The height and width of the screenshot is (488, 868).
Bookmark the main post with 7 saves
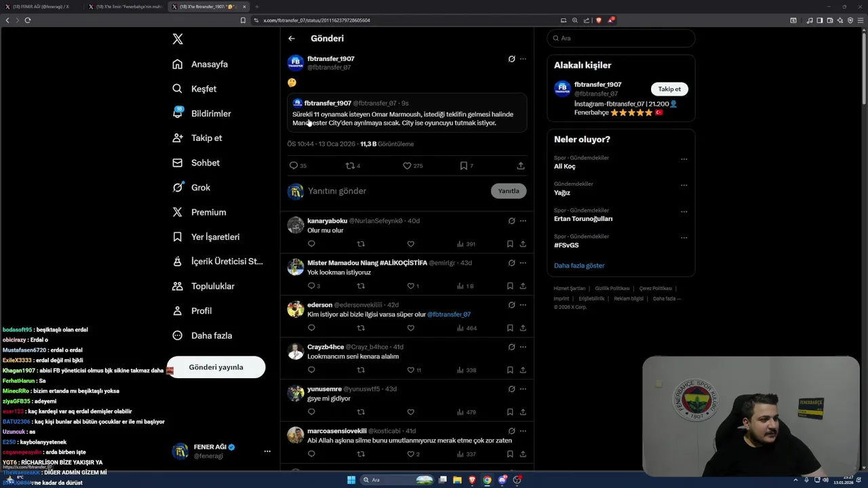464,165
